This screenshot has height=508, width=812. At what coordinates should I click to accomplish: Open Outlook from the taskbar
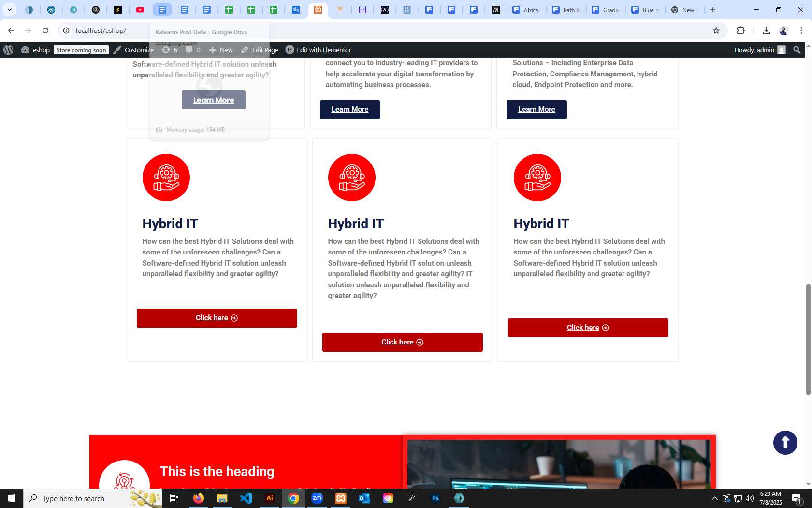point(364,498)
